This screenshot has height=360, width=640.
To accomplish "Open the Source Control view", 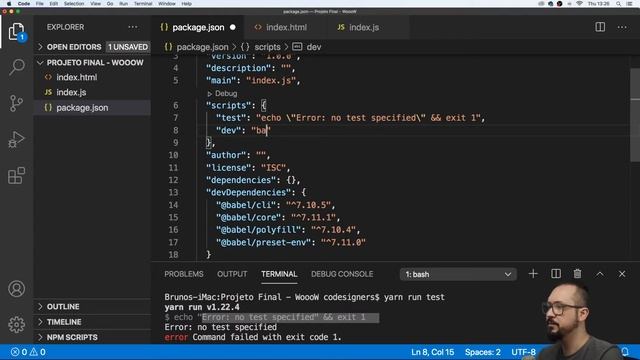I will point(16,103).
